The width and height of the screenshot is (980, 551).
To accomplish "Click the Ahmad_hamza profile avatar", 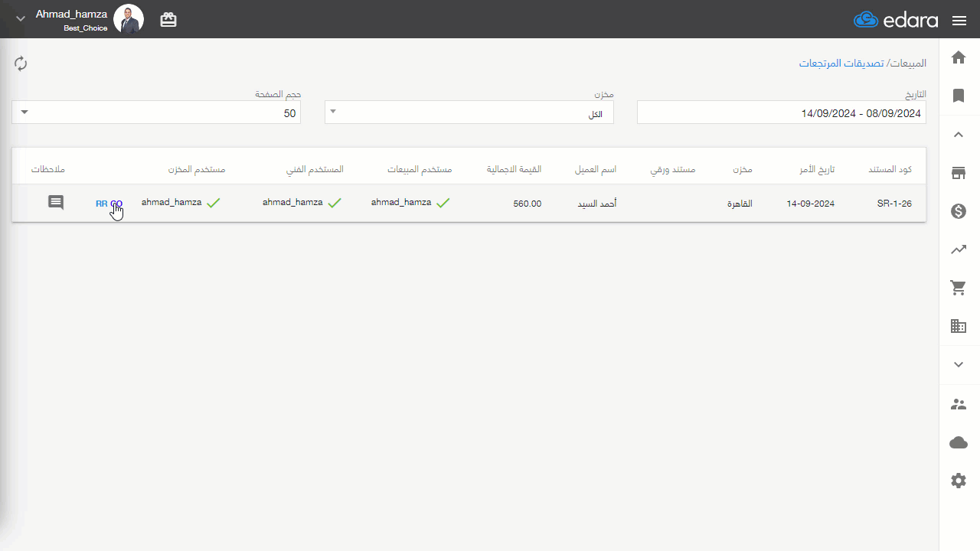I will click(129, 19).
